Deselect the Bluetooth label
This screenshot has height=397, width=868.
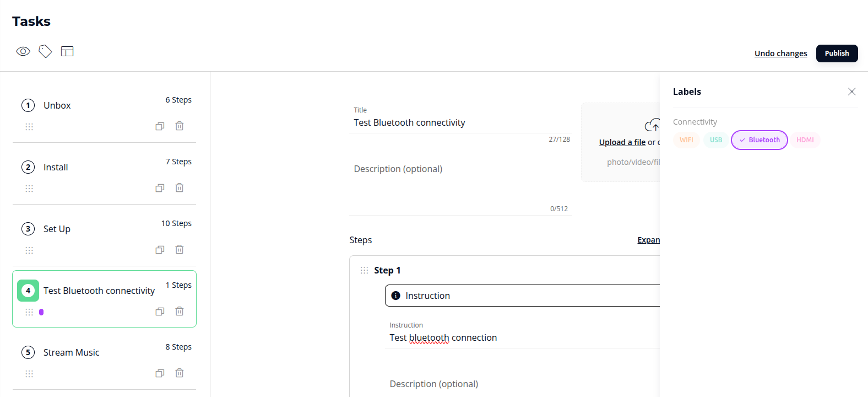click(759, 140)
